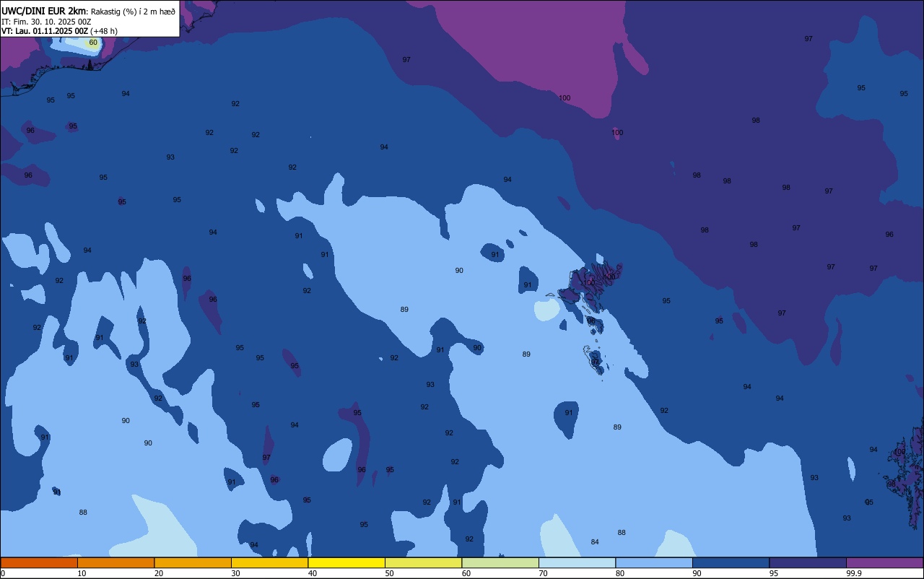This screenshot has height=579, width=924.
Task: Click the '(+48 h)' forecast offset text
Action: [x=104, y=31]
